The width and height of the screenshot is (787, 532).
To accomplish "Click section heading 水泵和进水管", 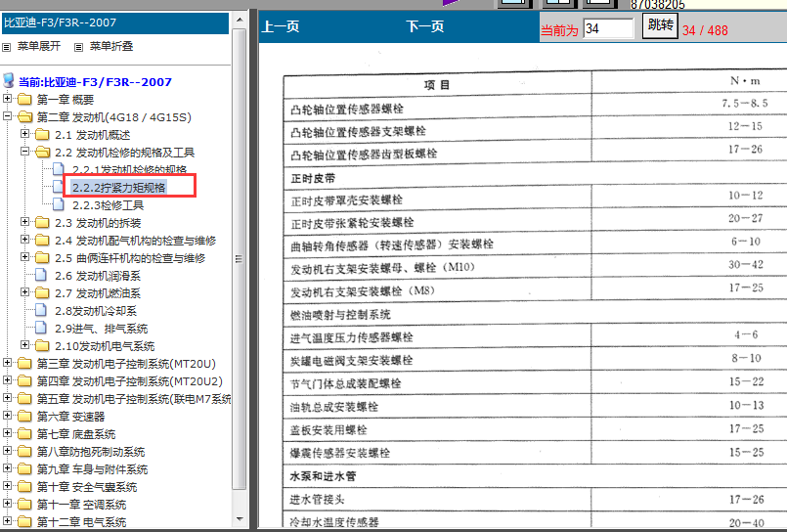I will point(323,476).
